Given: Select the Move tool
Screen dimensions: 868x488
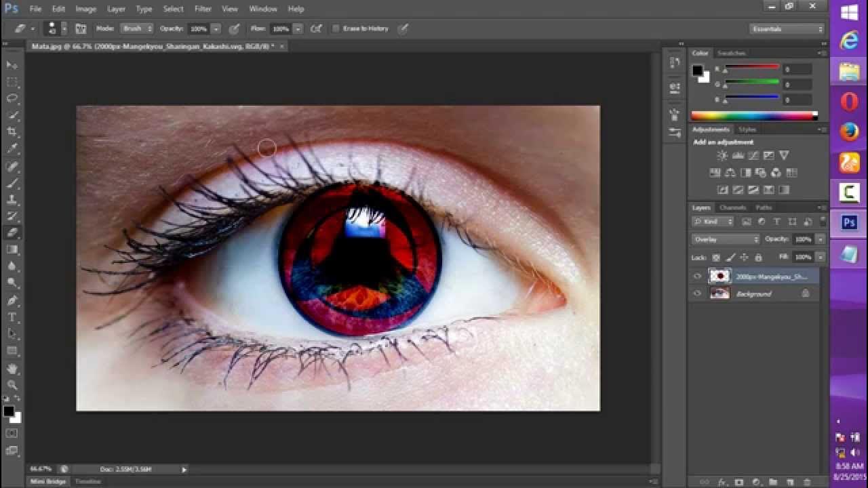Looking at the screenshot, I should click(12, 65).
